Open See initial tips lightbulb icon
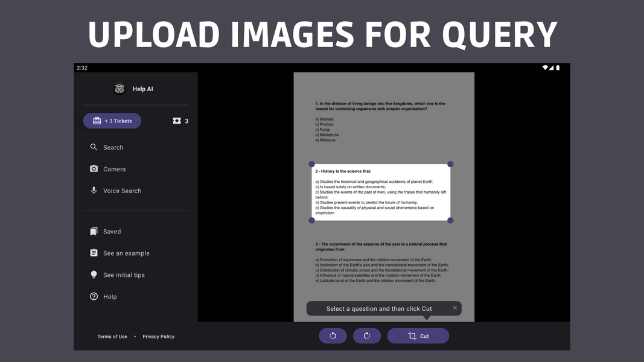The image size is (644, 362). pos(94,275)
